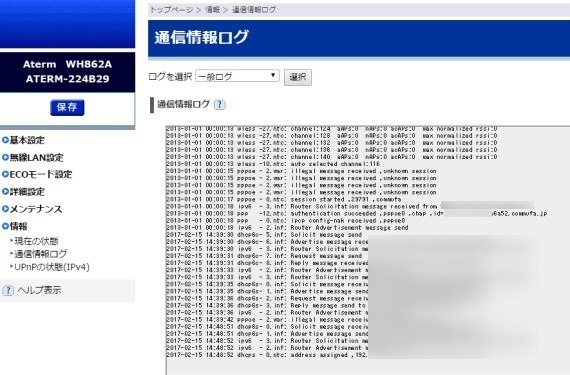Click the log line for channel:128
This screenshot has height=375, width=570.
point(332,136)
